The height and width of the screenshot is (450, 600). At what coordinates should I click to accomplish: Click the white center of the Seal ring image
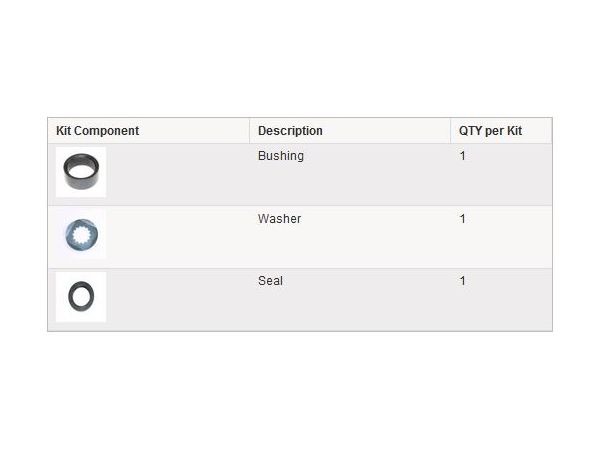tap(80, 297)
